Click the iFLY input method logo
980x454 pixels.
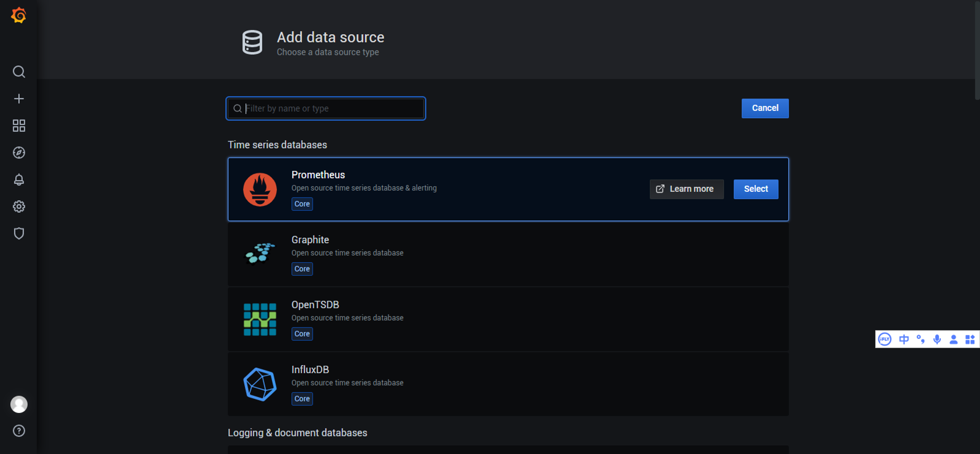coord(885,339)
